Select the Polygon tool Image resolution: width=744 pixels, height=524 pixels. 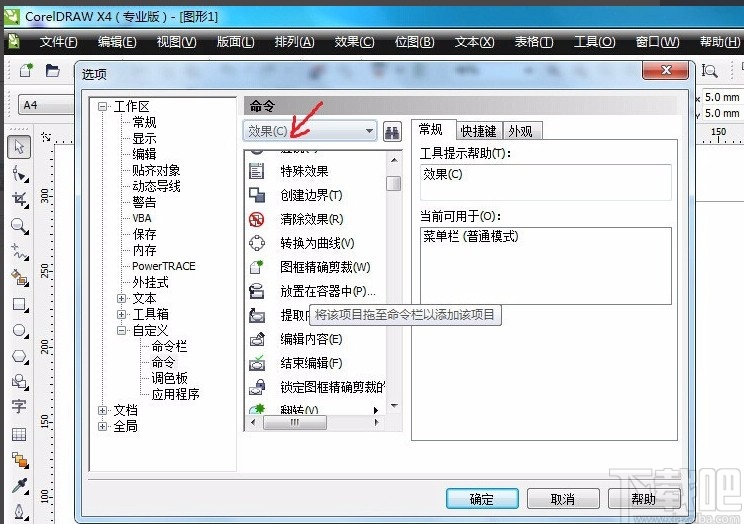tap(19, 356)
